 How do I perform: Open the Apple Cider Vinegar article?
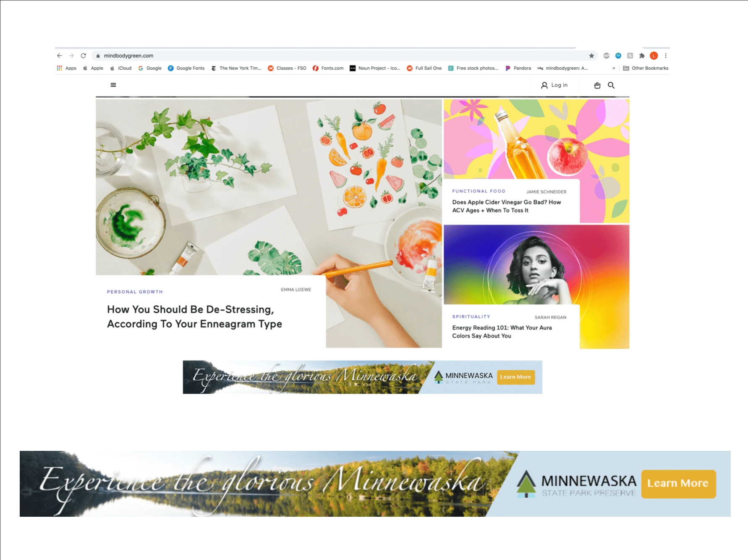(x=507, y=206)
